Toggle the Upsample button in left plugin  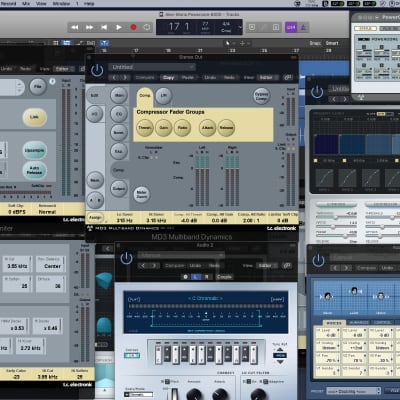[34, 151]
